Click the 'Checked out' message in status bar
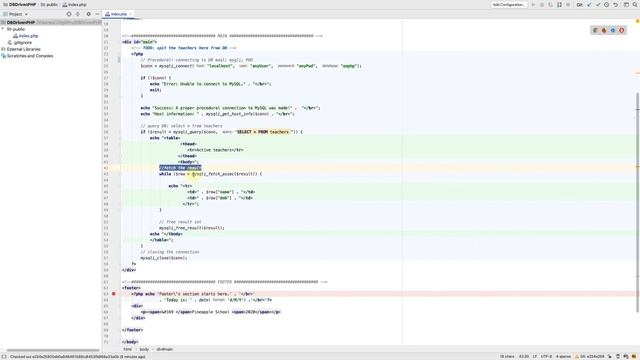 point(78,357)
